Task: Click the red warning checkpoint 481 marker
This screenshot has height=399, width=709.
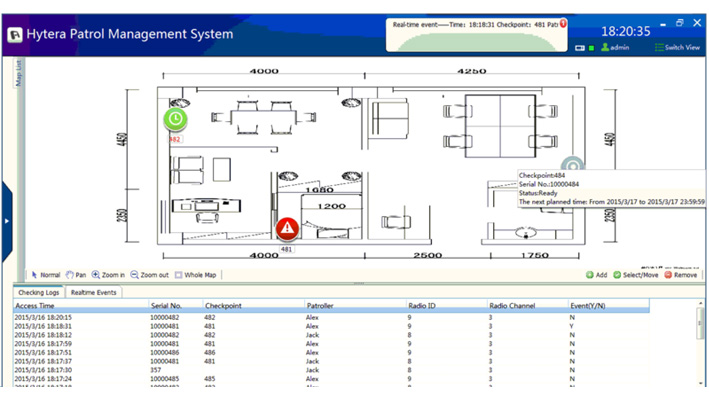Action: [x=287, y=228]
